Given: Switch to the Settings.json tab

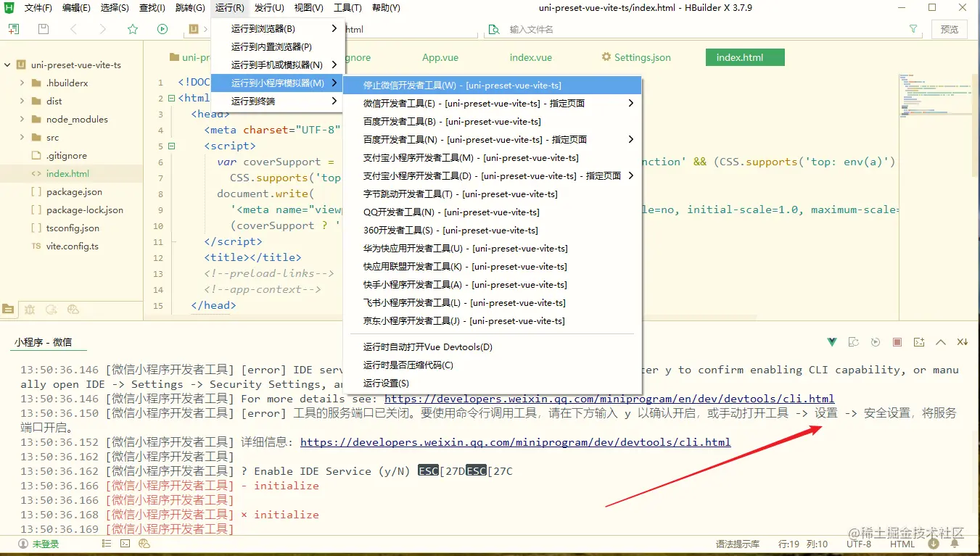Looking at the screenshot, I should point(636,58).
